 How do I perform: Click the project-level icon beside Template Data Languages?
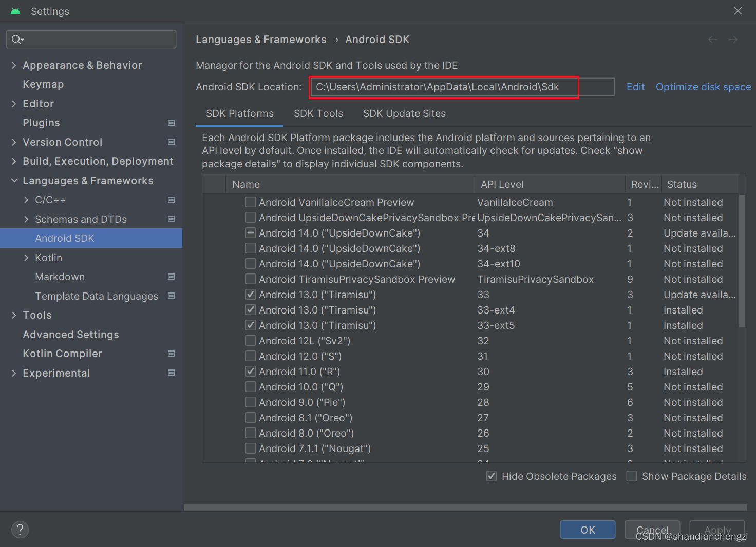pos(172,296)
